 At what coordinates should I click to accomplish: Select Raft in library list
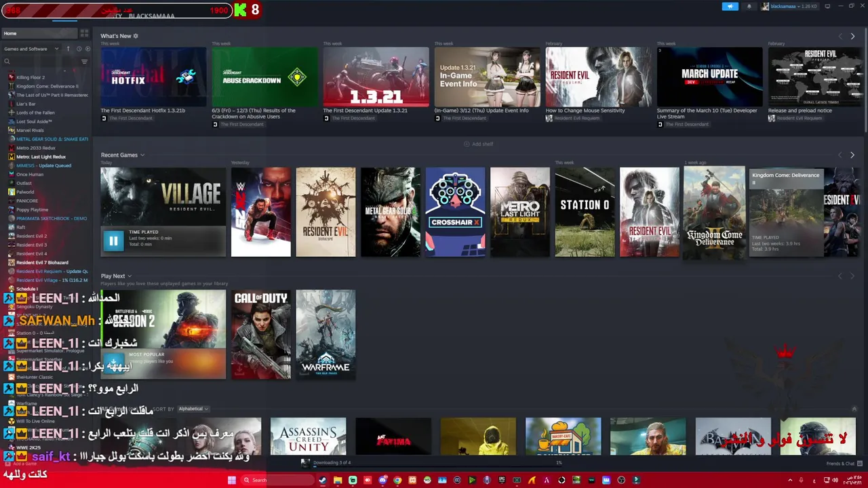point(20,227)
